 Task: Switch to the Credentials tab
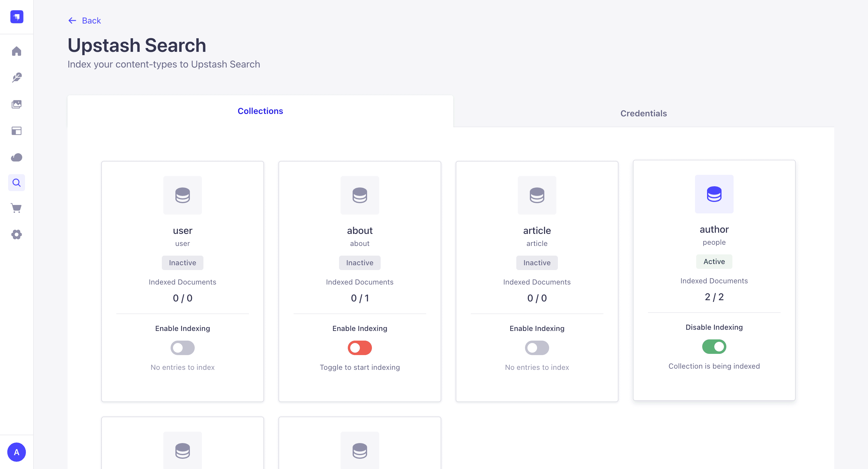[643, 113]
